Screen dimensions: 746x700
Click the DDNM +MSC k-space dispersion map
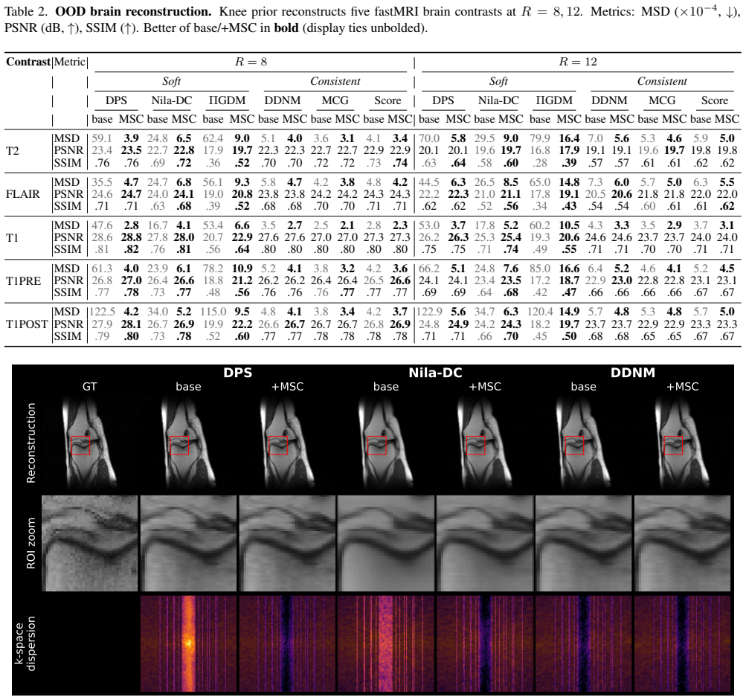pos(682,643)
